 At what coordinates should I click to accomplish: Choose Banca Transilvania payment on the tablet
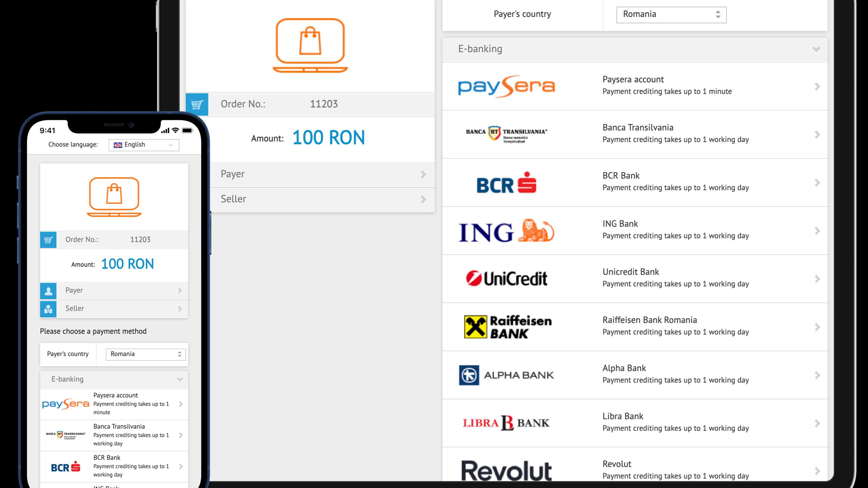point(635,134)
